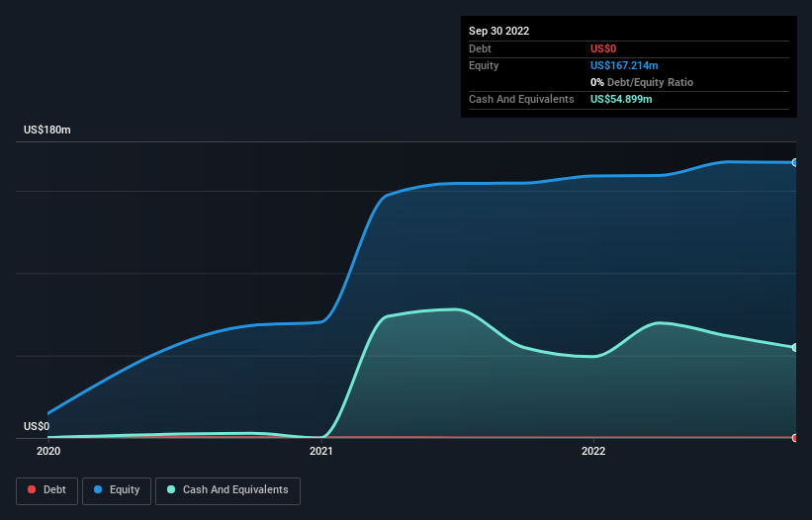Select the Equity line end data point

point(795,162)
